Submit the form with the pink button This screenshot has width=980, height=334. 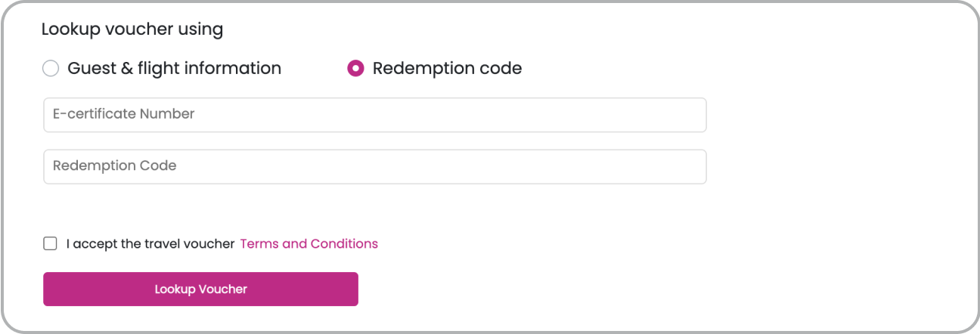[200, 289]
